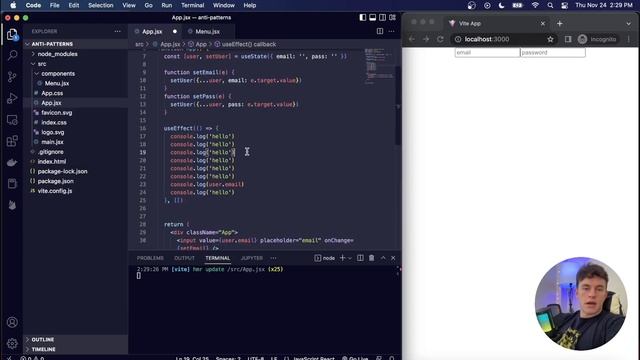The height and width of the screenshot is (360, 640).
Task: Open the Explorer view in activity bar
Action: 12,34
